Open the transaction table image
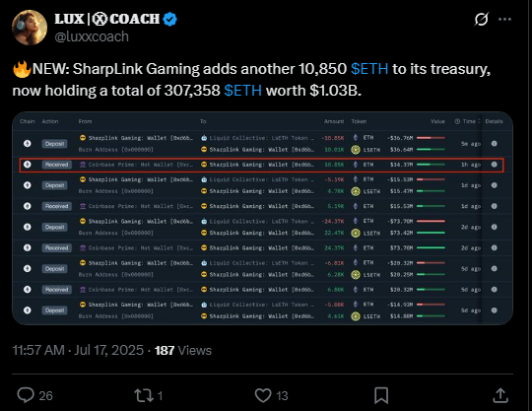This screenshot has width=532, height=411. 262,218
